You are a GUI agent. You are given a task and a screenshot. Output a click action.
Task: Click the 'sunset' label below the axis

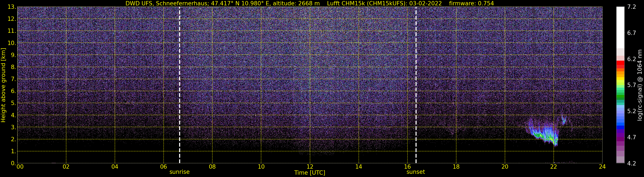click(416, 172)
